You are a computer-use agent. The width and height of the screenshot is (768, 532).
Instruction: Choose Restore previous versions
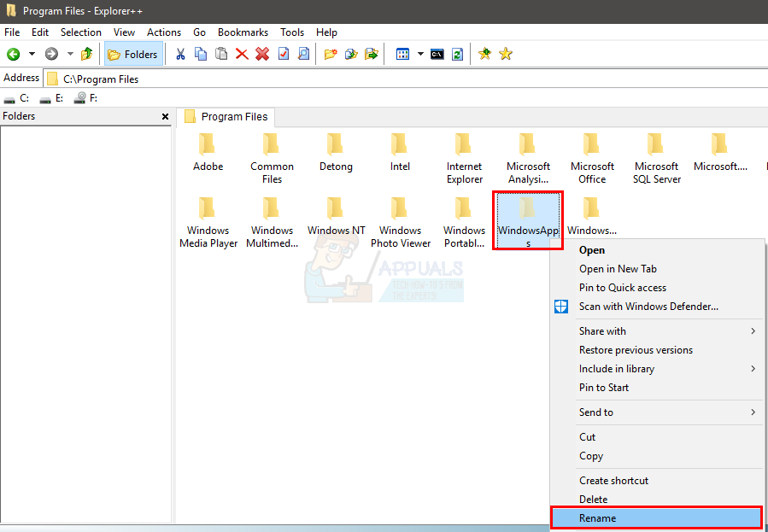659,350
